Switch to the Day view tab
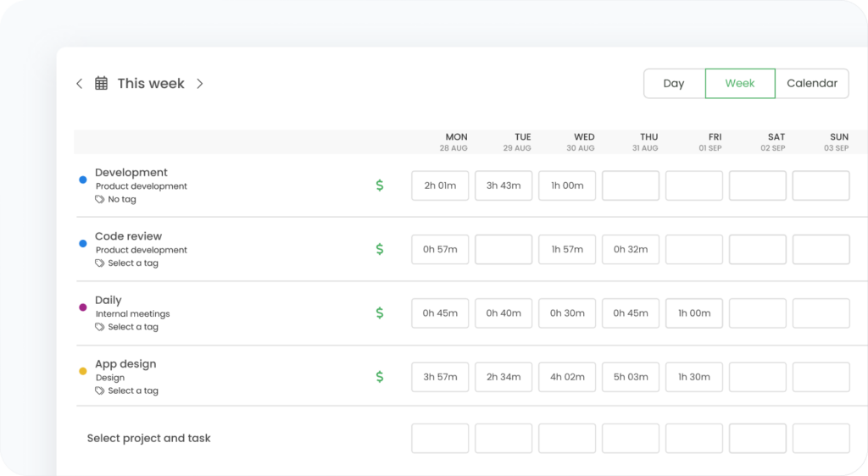The width and height of the screenshot is (868, 476). tap(674, 83)
